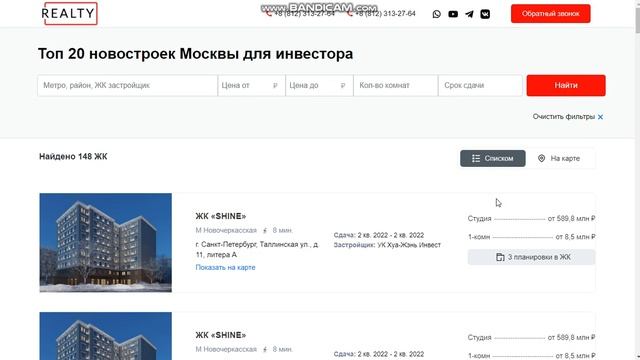
Task: Click the red Найти search button
Action: tap(566, 85)
